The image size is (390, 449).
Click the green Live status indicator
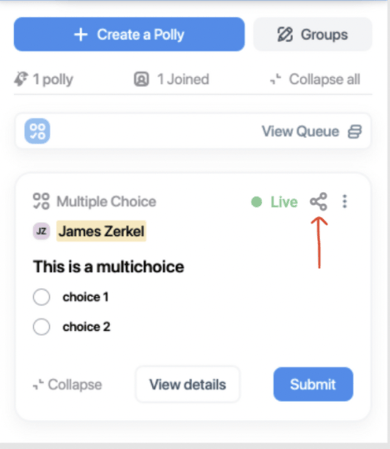pyautogui.click(x=274, y=202)
